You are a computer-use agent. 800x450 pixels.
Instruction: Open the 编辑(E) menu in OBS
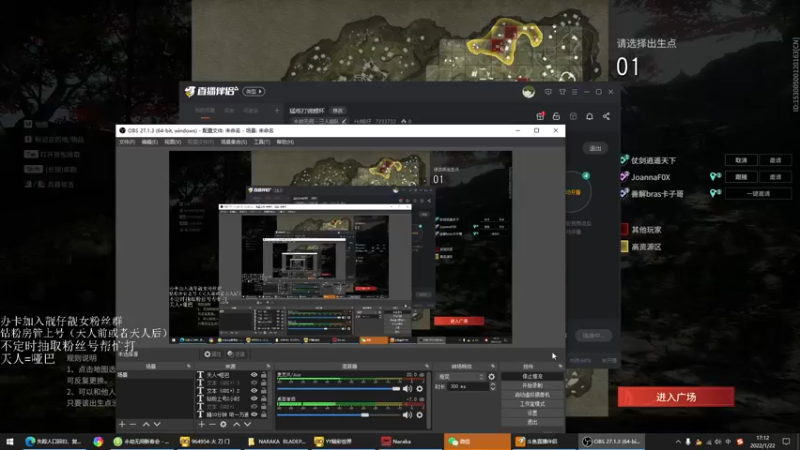click(149, 142)
